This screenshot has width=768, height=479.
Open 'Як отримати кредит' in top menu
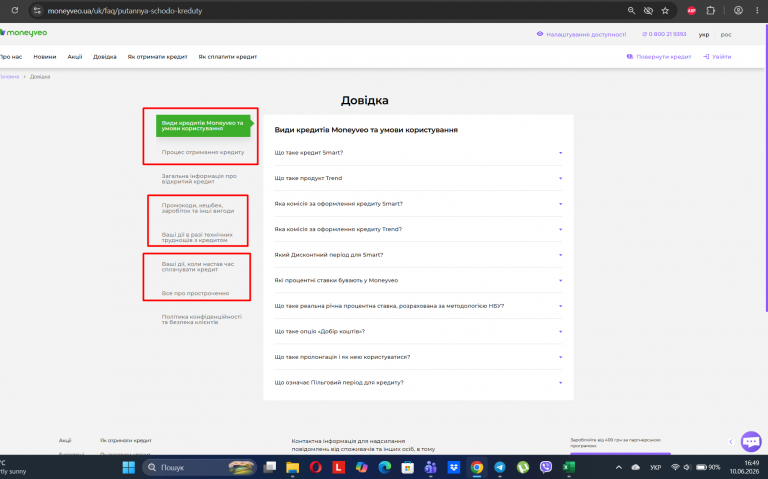158,57
